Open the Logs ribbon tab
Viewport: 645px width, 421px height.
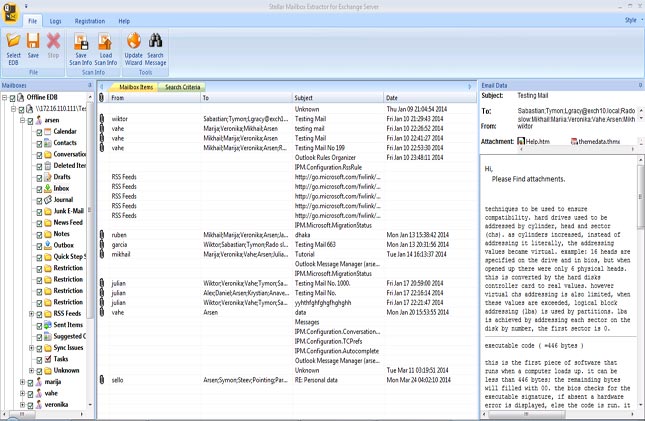coord(56,21)
